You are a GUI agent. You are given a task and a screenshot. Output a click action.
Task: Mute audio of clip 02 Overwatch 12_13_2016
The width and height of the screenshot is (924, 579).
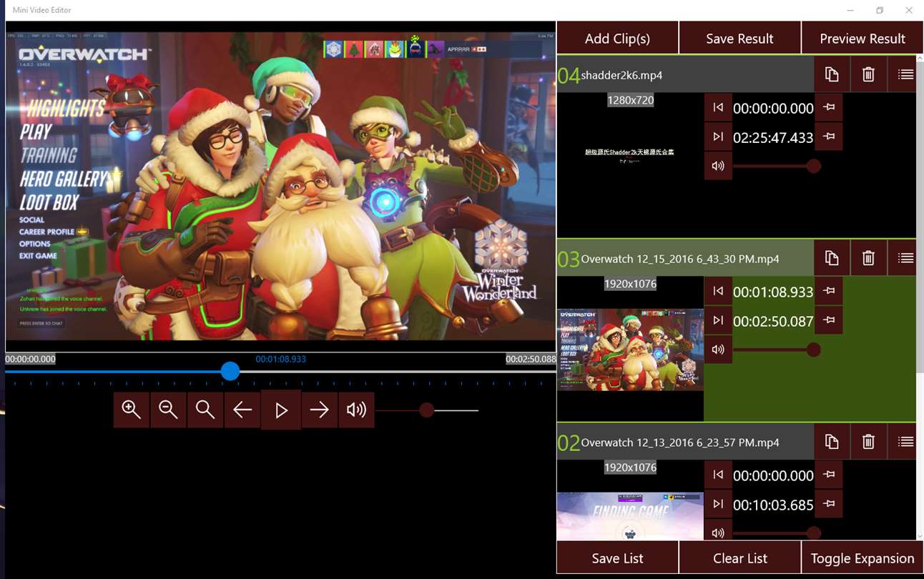(718, 531)
